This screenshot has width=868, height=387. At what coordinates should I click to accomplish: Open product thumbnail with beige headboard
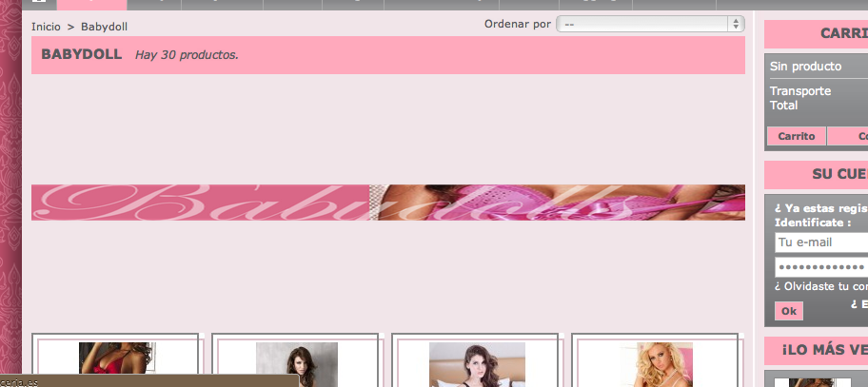coord(477,364)
